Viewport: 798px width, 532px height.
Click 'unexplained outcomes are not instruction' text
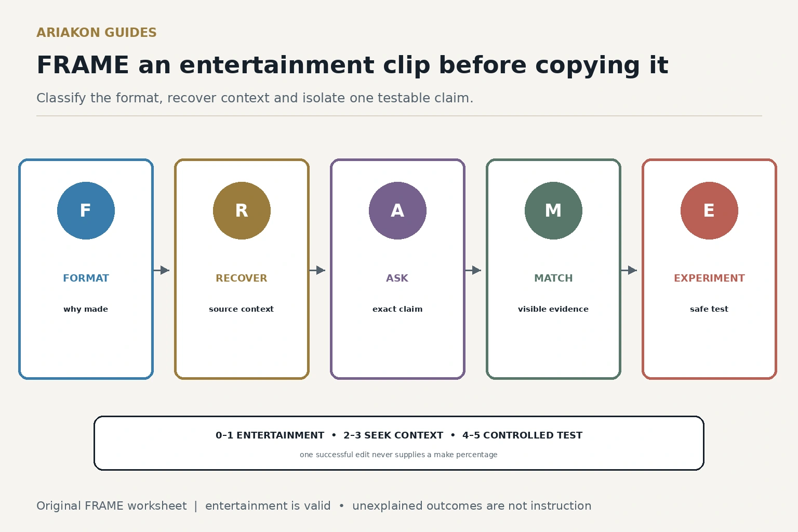[472, 506]
